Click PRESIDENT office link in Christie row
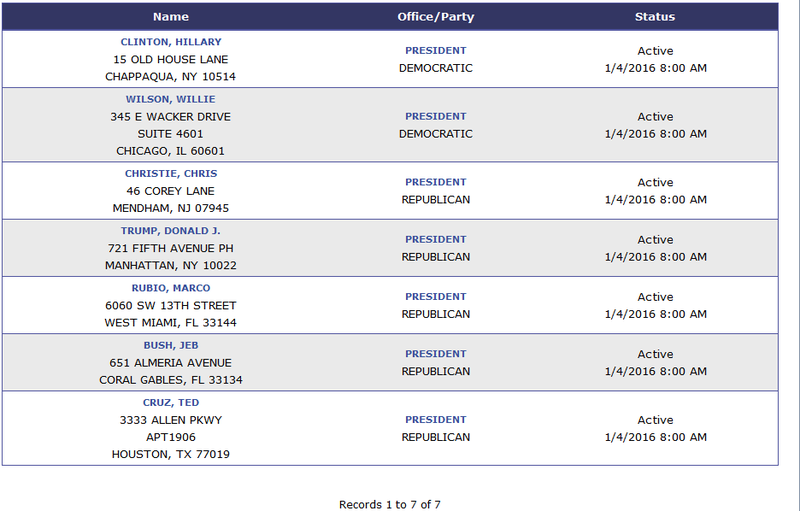Image resolution: width=800 pixels, height=511 pixels. click(435, 182)
